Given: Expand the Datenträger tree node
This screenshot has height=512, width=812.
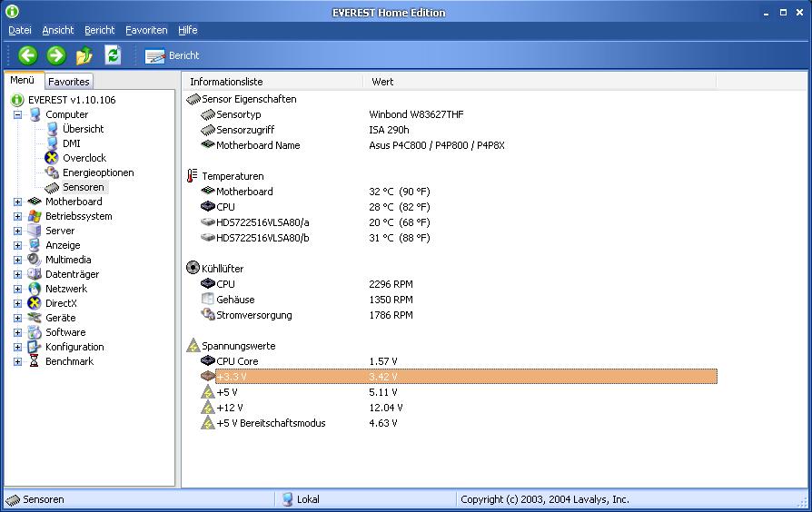Looking at the screenshot, I should [17, 274].
